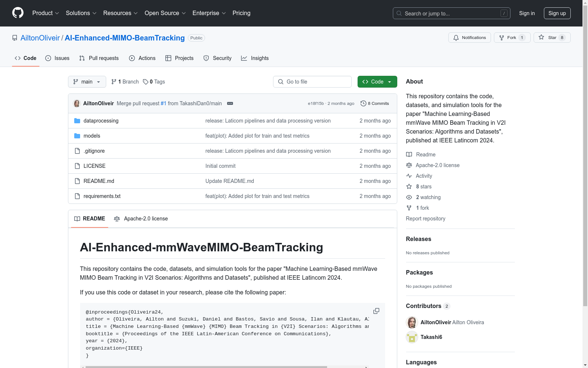Fork this repository
This screenshot has height=368, width=588.
[512, 38]
